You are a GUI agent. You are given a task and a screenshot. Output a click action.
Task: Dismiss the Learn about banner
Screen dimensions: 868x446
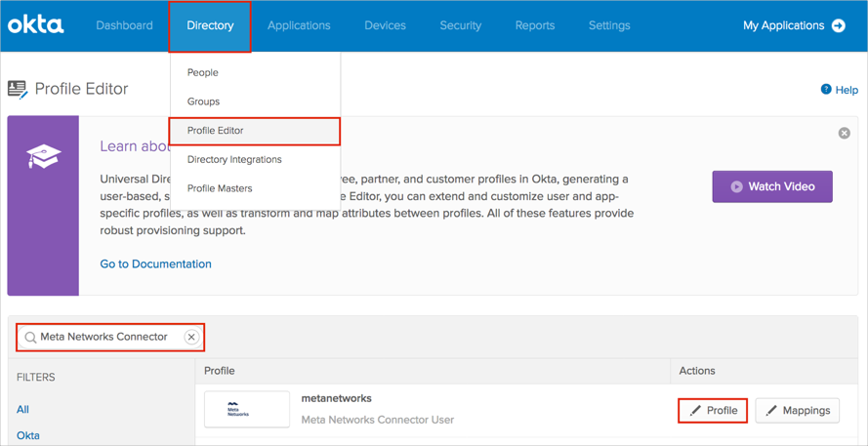point(844,133)
